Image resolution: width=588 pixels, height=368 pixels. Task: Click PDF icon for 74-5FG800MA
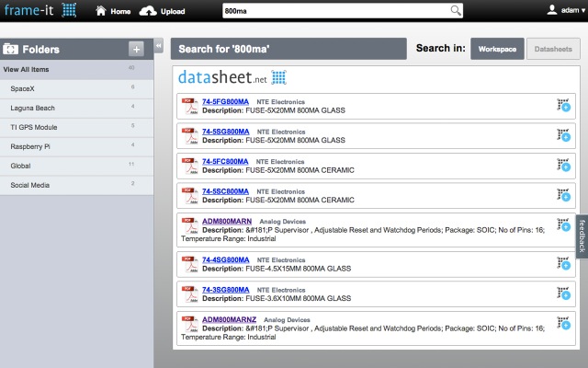[x=190, y=106]
